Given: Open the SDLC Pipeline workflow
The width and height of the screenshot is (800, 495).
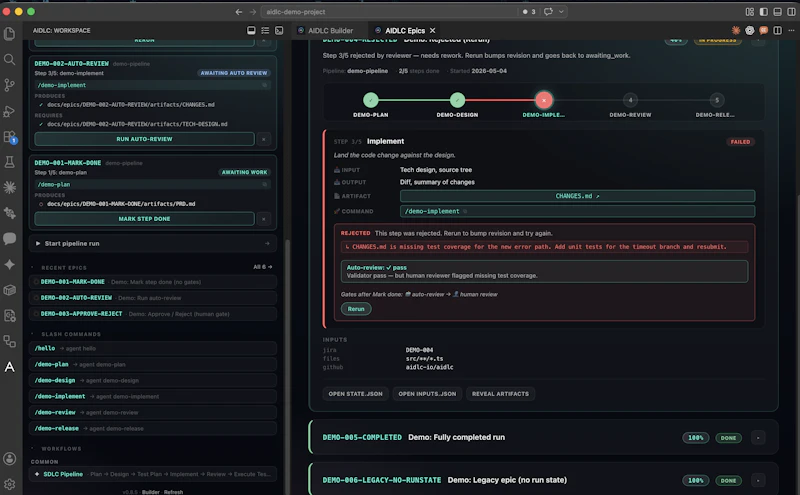Looking at the screenshot, I should [153, 474].
